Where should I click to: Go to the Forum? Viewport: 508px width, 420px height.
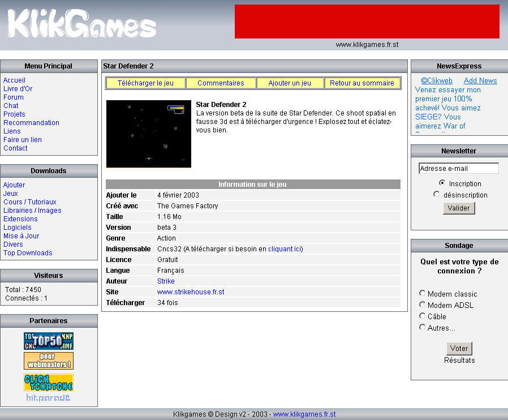pos(13,97)
